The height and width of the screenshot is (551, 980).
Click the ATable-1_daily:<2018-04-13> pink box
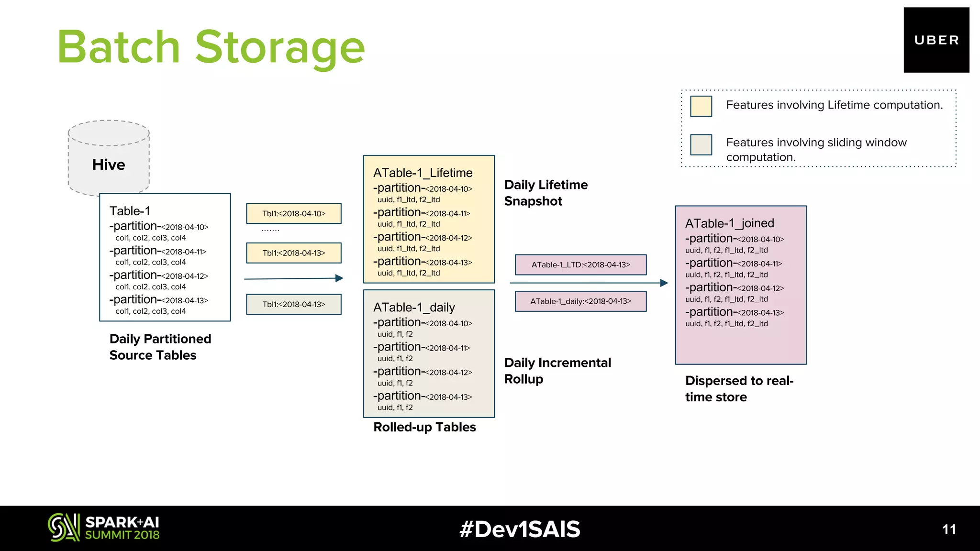[580, 301]
